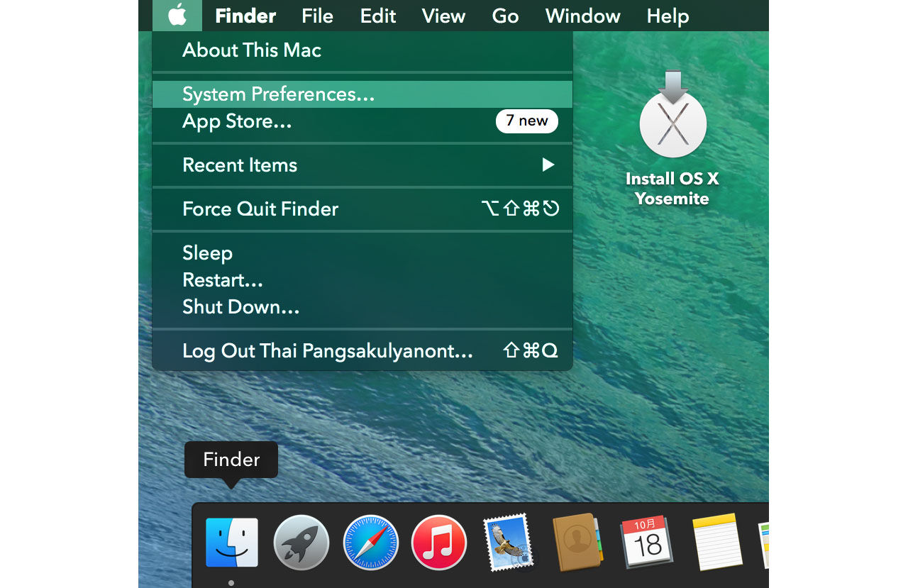Screen dimensions: 908x588
Task: Click the 7 new updates badge
Action: (x=527, y=121)
